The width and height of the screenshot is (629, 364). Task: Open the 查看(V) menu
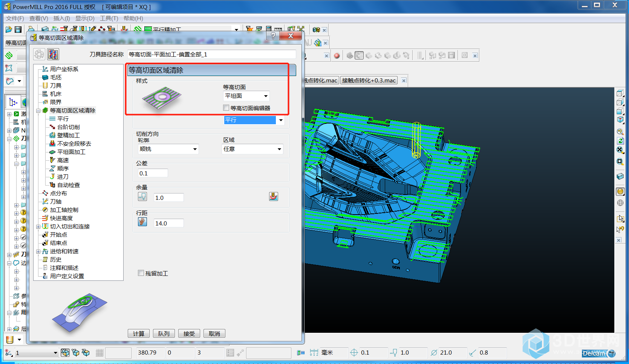[38, 18]
